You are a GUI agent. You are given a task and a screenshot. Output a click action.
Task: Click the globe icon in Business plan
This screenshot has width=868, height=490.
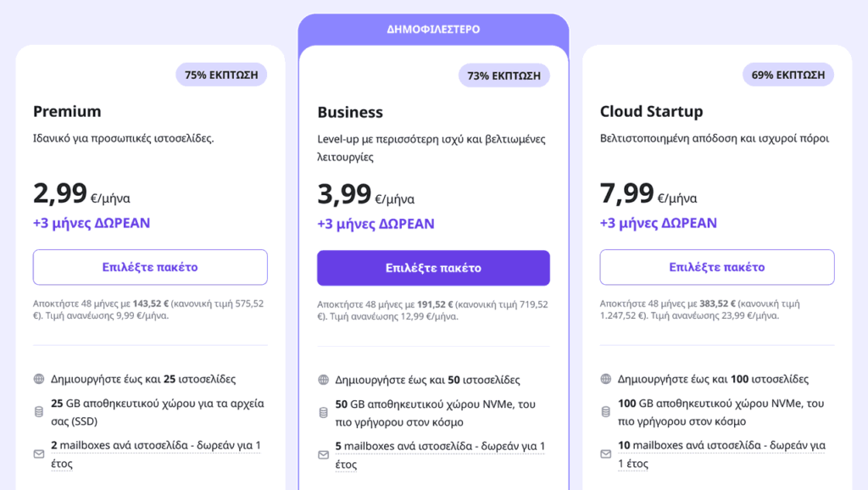click(323, 380)
